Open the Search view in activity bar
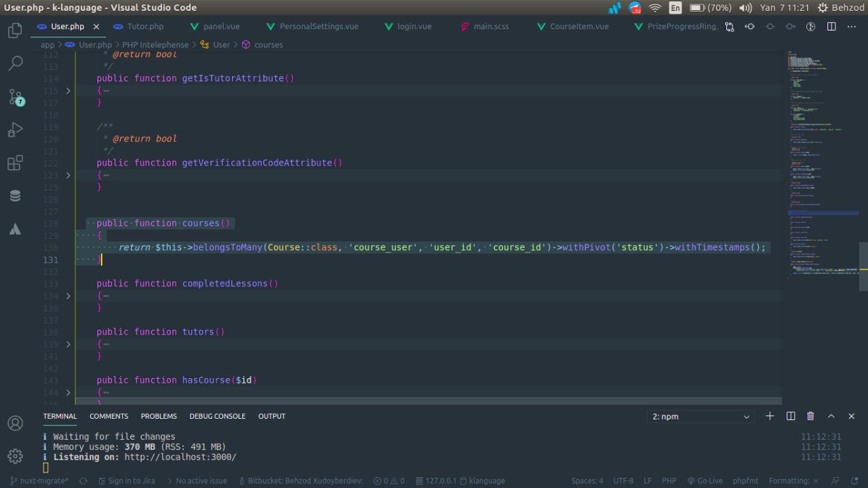 (15, 63)
